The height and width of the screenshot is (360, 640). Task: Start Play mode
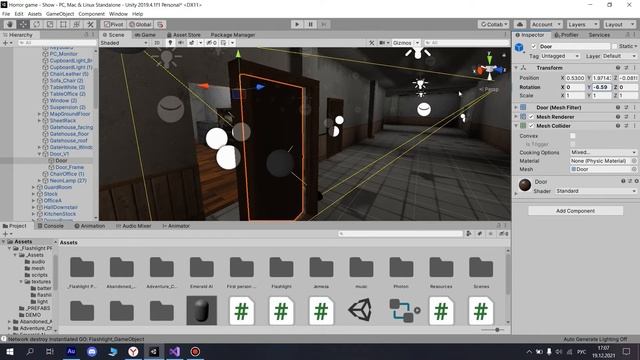(x=297, y=24)
